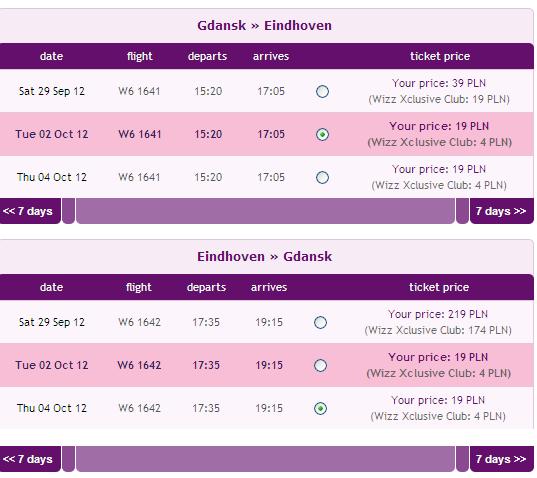Choose the Tue 02 Oct return flight radio
Image resolution: width=537 pixels, height=478 pixels.
pyautogui.click(x=321, y=366)
